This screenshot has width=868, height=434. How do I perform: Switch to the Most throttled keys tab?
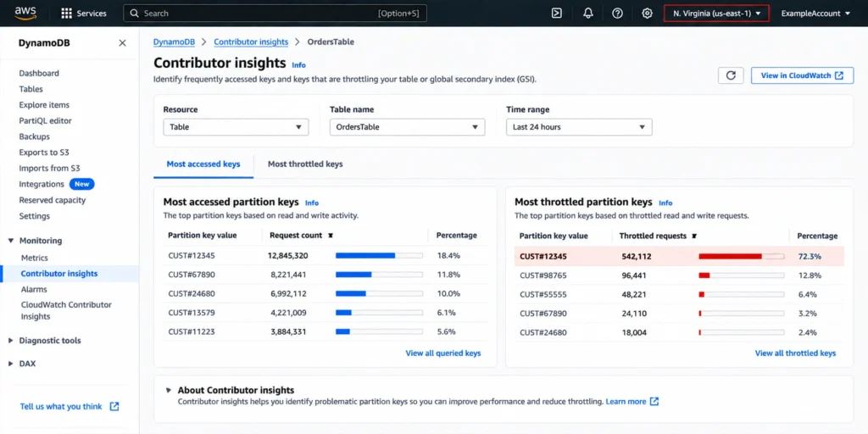coord(305,164)
